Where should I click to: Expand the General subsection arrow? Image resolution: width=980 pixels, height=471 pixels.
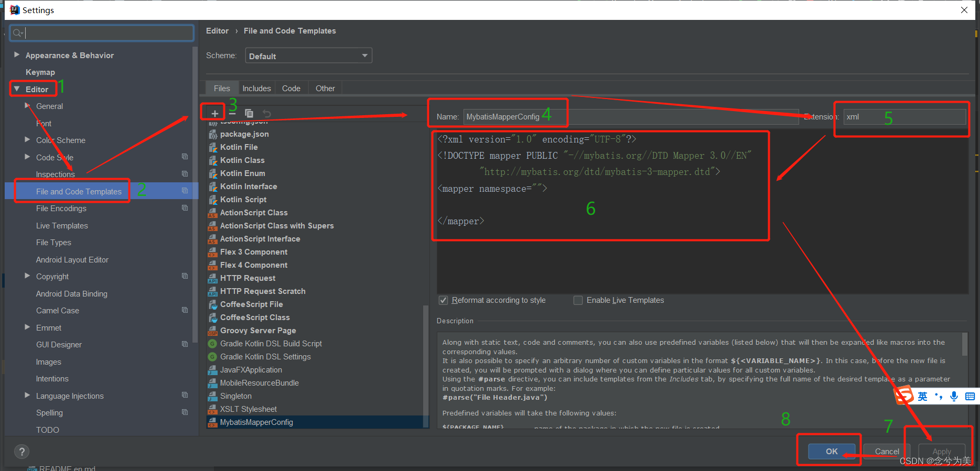tap(27, 106)
